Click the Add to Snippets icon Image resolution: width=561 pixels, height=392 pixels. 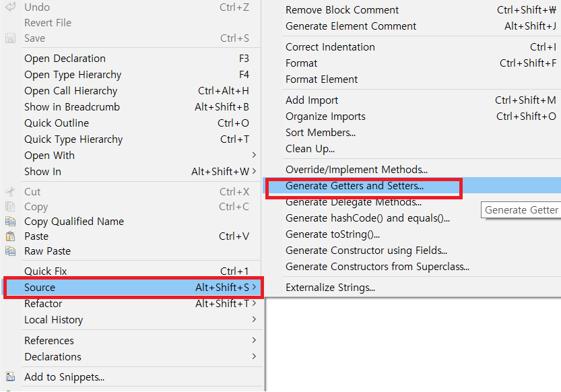point(10,377)
